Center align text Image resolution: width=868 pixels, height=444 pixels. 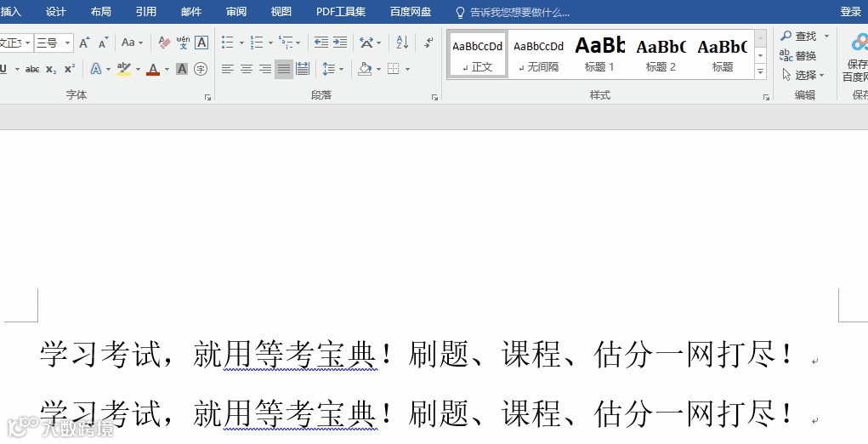pyautogui.click(x=247, y=69)
